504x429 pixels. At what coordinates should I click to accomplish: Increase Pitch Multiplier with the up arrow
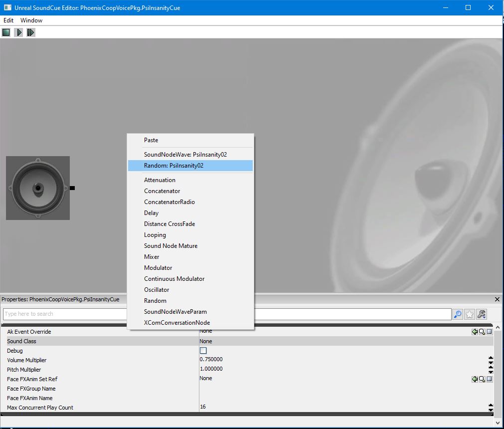[x=491, y=367]
